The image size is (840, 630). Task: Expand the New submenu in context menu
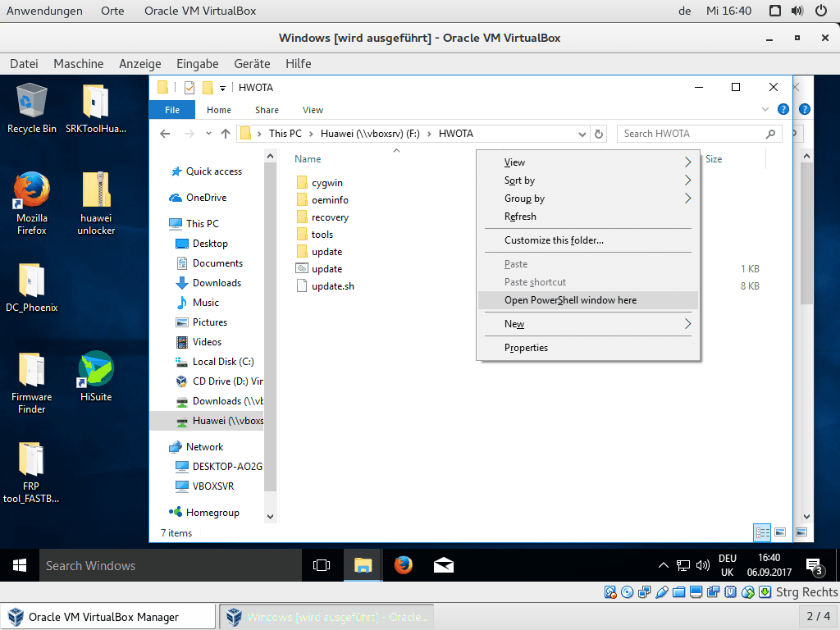click(587, 324)
